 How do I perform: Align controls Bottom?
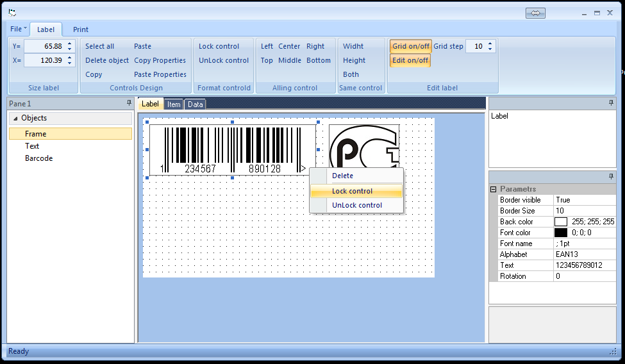click(x=319, y=60)
